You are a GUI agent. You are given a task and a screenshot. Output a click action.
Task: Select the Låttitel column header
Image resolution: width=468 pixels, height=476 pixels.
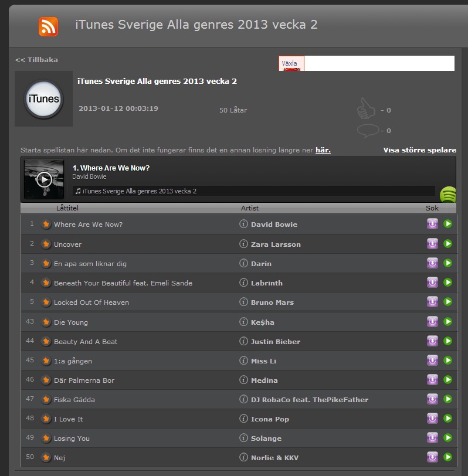(68, 208)
